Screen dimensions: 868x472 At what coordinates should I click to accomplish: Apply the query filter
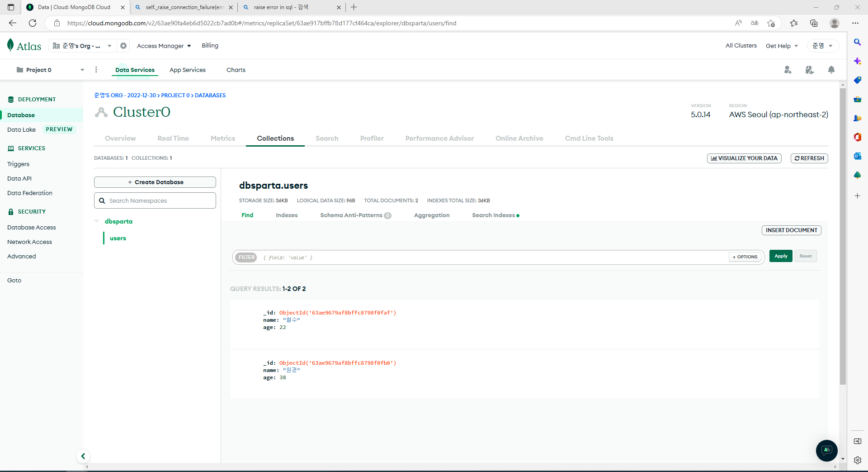[x=781, y=256]
